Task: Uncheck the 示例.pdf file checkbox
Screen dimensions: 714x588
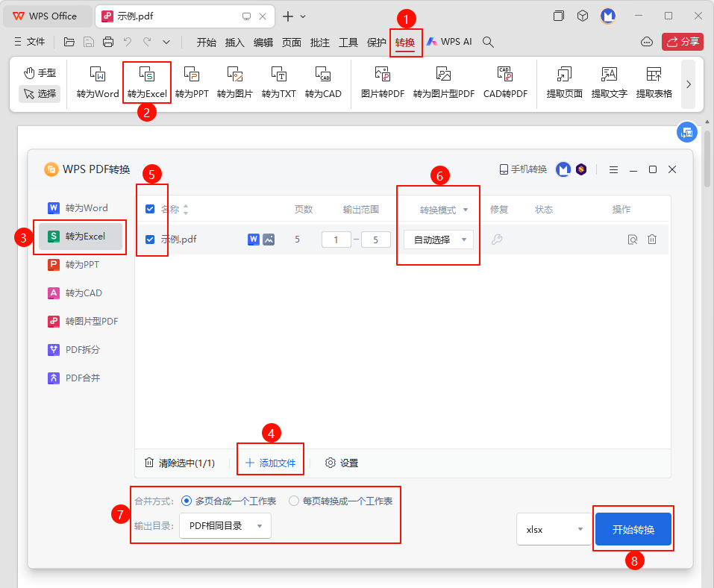Action: coord(150,240)
